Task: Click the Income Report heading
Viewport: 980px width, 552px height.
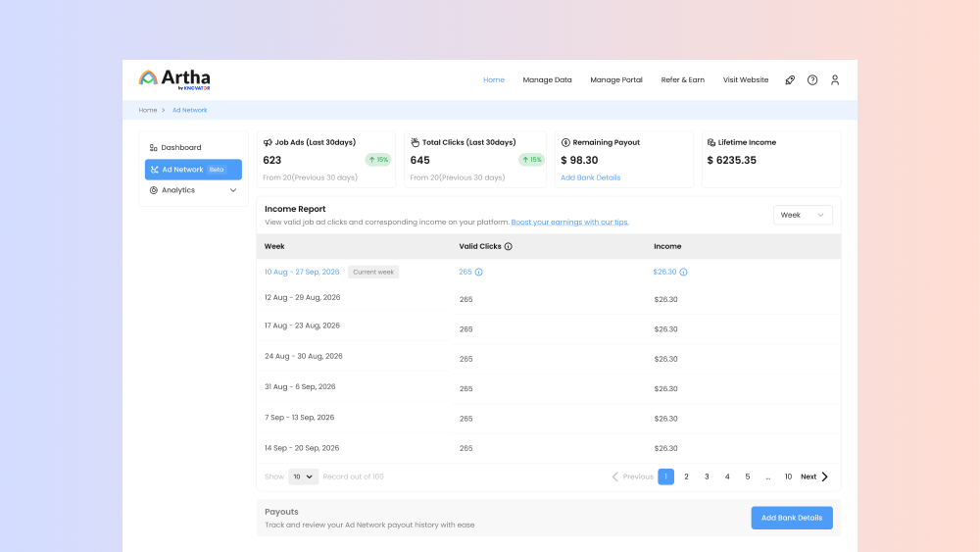Action: click(x=295, y=209)
